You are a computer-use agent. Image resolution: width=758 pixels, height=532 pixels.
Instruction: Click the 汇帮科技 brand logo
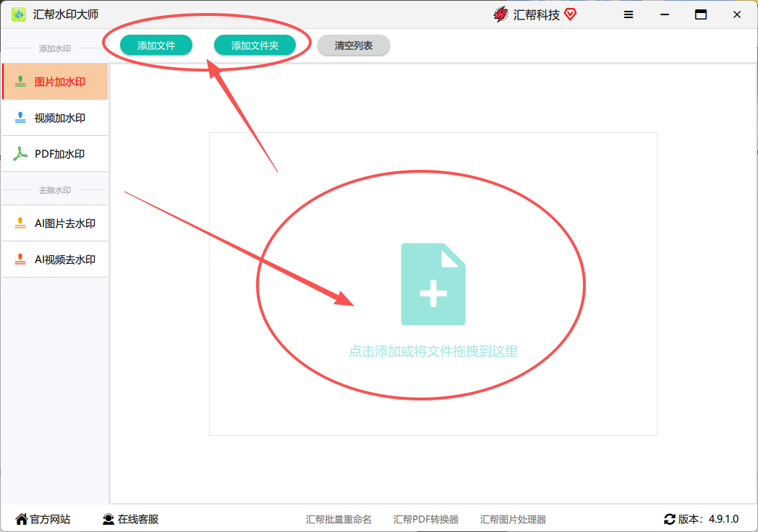pyautogui.click(x=501, y=14)
